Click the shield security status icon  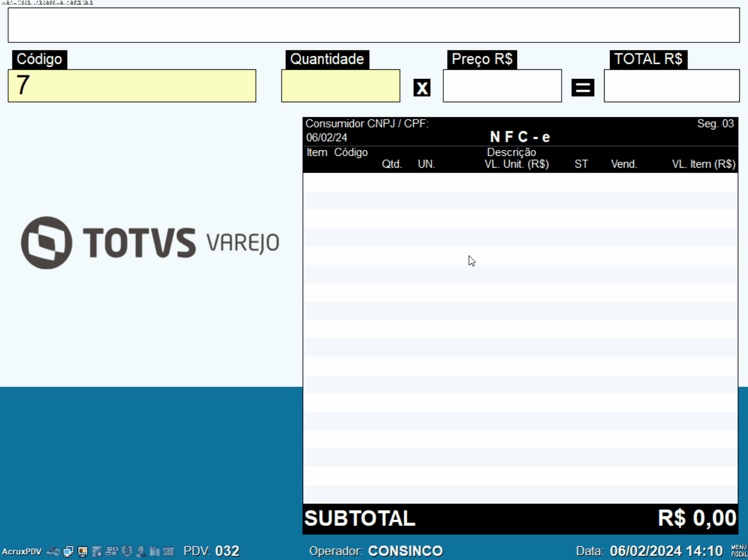(126, 551)
